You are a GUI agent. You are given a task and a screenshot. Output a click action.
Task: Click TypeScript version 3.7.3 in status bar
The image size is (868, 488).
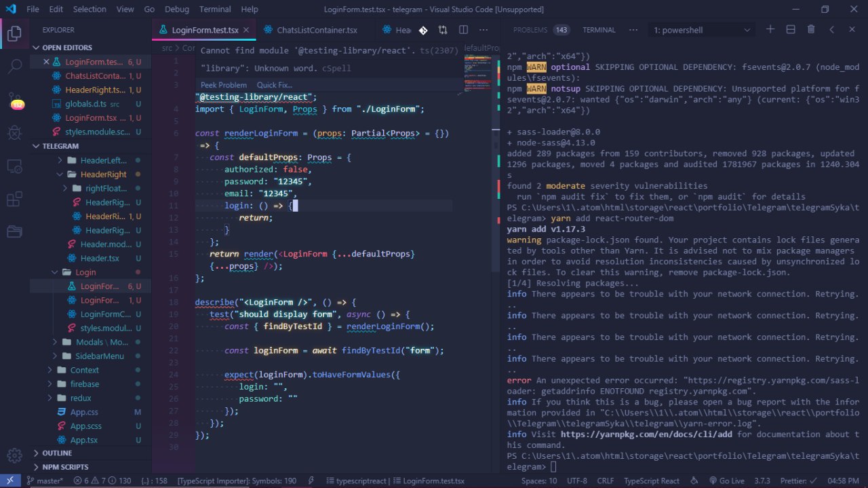point(762,481)
